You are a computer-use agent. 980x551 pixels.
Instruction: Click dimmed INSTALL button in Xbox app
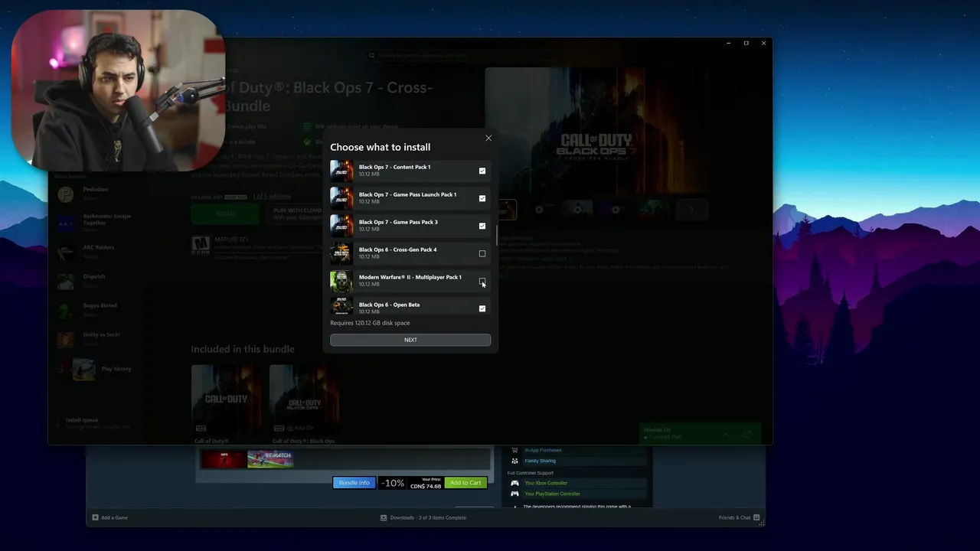(225, 214)
